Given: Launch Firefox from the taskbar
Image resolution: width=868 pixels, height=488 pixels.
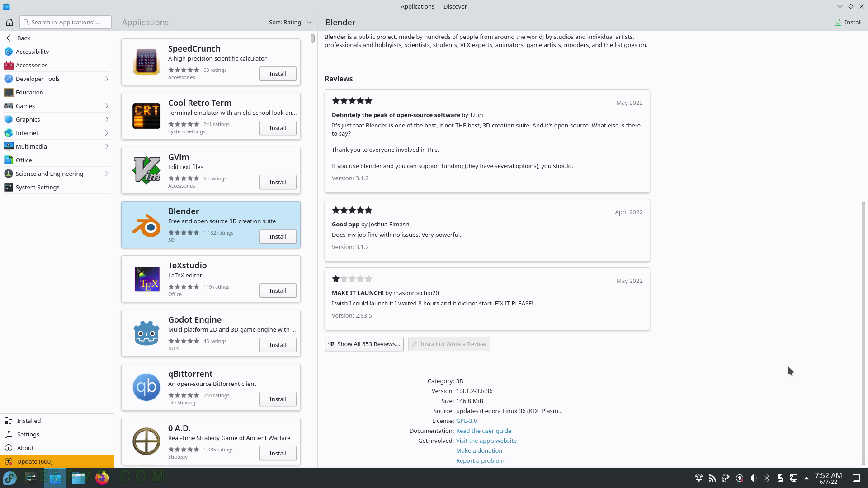Looking at the screenshot, I should point(102,478).
